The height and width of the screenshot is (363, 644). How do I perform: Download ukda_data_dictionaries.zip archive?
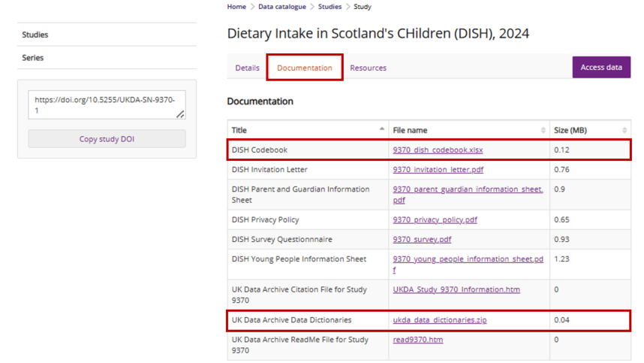coord(439,320)
